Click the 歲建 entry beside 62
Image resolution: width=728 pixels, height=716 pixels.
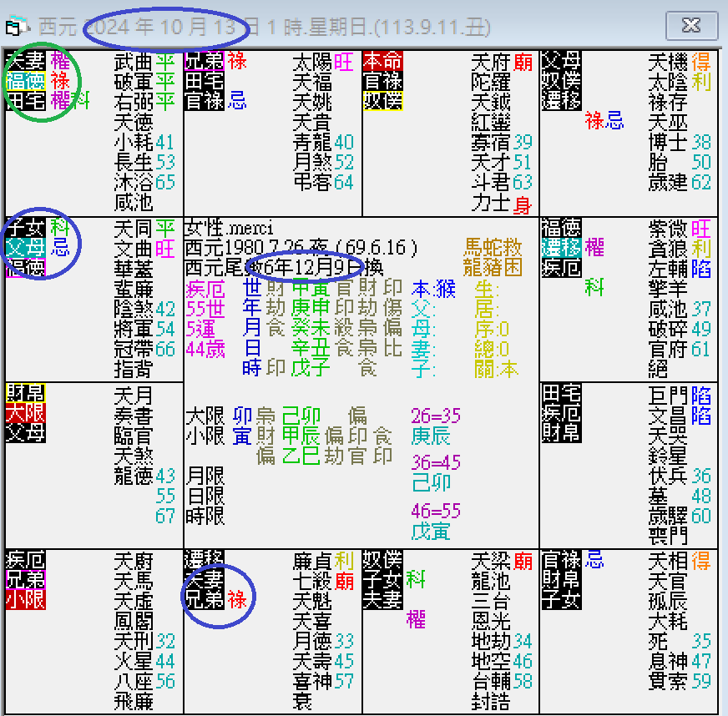coord(668,182)
